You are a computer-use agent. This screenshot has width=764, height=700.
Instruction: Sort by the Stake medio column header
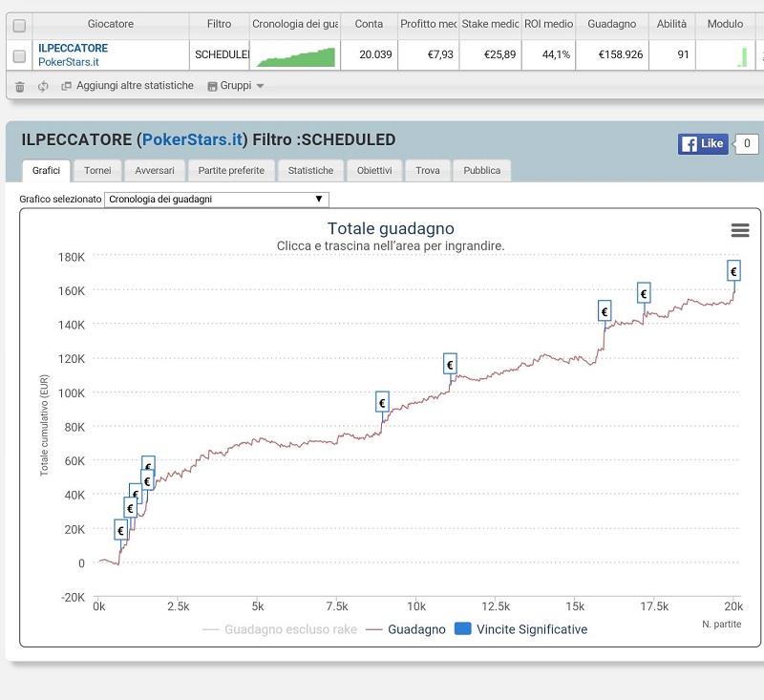coord(490,24)
